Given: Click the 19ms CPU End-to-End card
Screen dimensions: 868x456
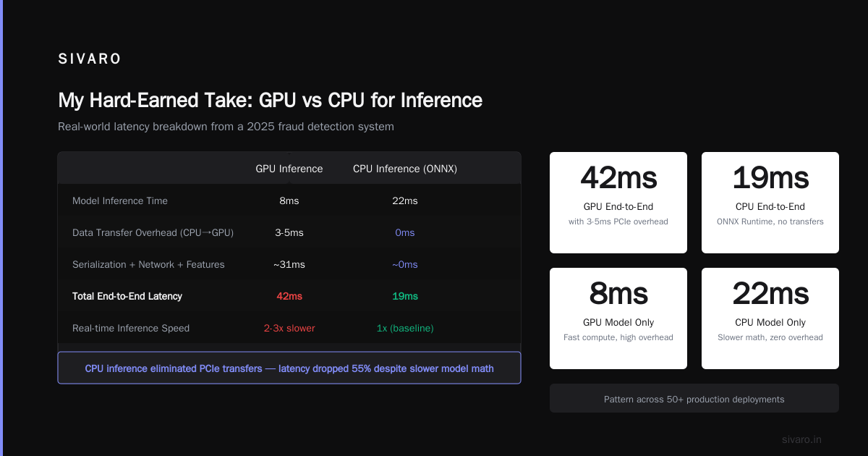Looking at the screenshot, I should (x=770, y=203).
